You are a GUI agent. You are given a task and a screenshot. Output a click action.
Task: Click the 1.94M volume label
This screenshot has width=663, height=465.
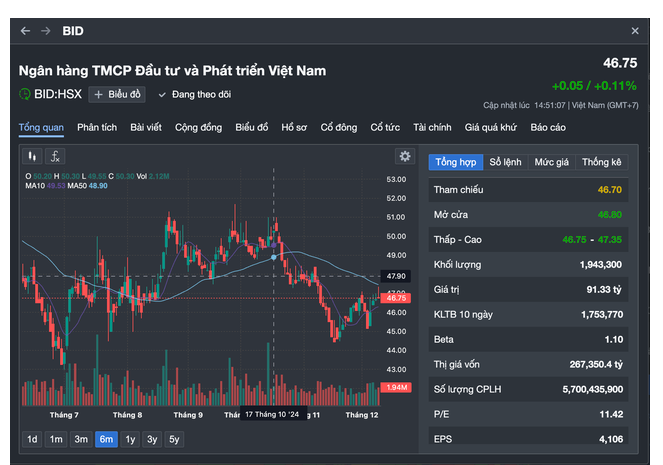coord(396,387)
